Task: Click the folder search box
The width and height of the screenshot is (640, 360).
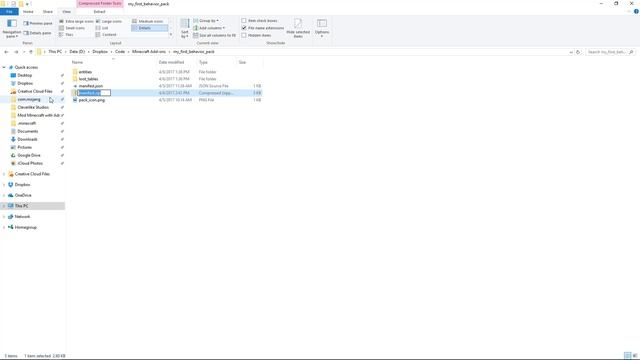Action: tap(610, 52)
